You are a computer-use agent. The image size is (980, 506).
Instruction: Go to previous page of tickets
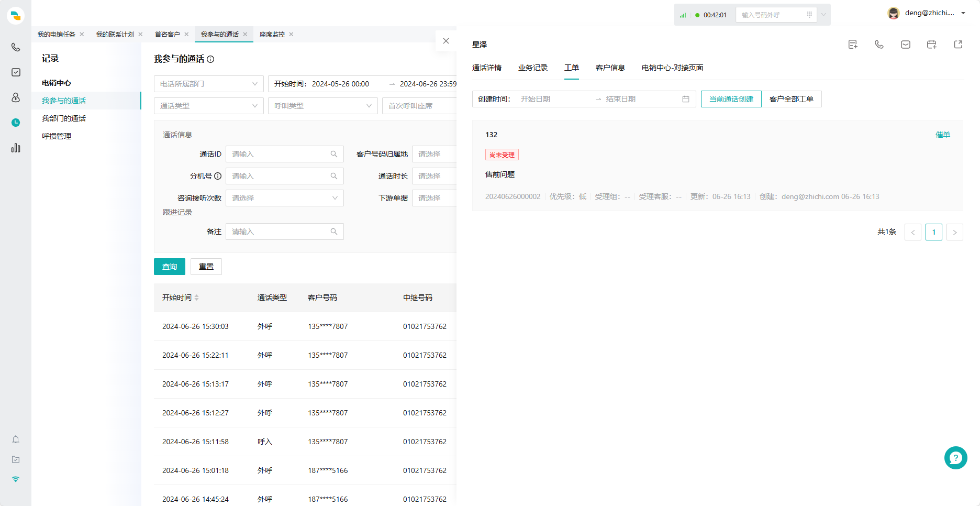(x=913, y=232)
